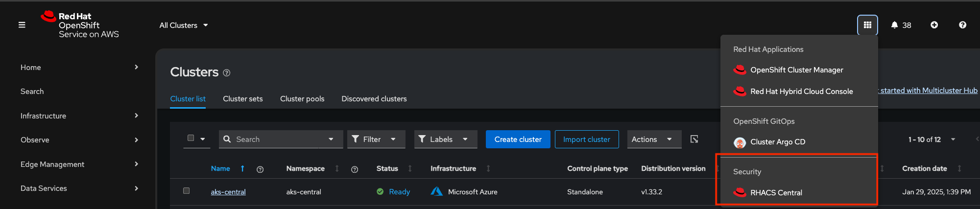Open the aks-central cluster link
Viewport: 980px width, 209px height.
coord(228,192)
